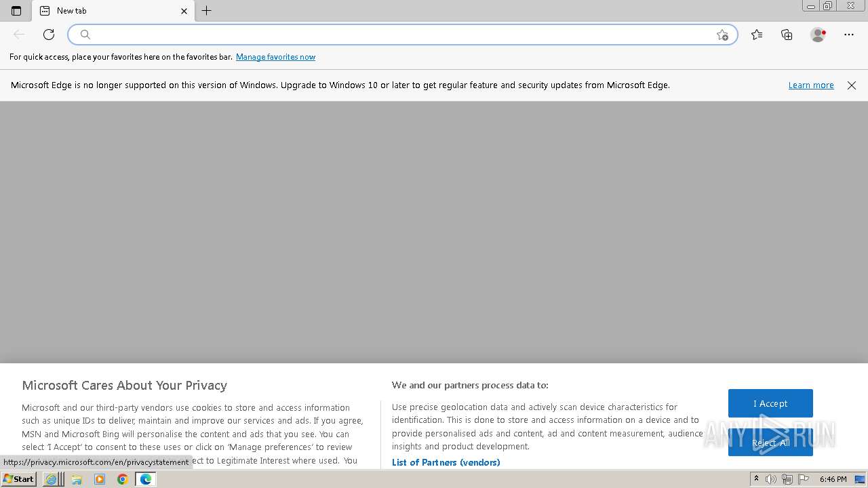Close the New tab tab
The width and height of the screenshot is (868, 488).
[x=184, y=11]
